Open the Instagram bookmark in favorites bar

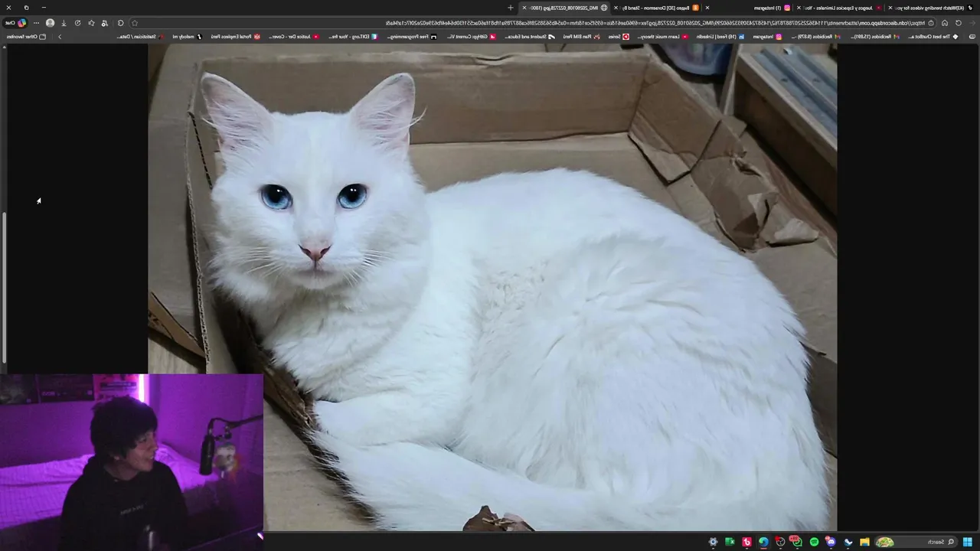pyautogui.click(x=767, y=37)
